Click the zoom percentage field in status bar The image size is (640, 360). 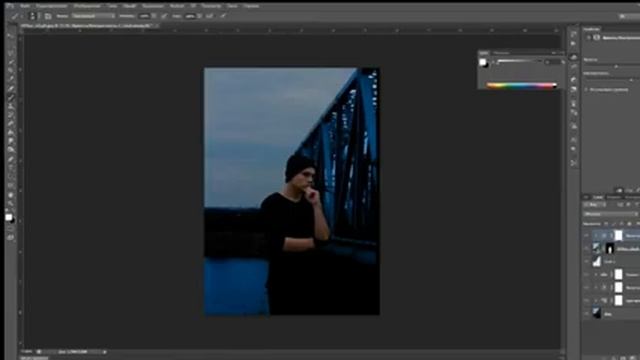coord(27,351)
